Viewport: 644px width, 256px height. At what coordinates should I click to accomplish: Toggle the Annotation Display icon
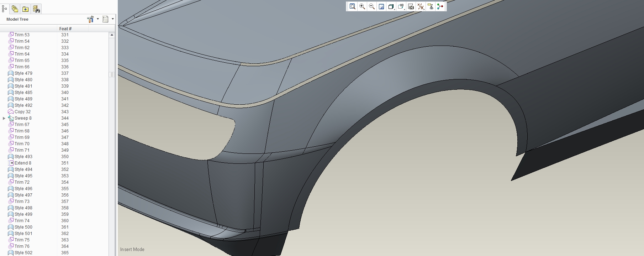[431, 6]
